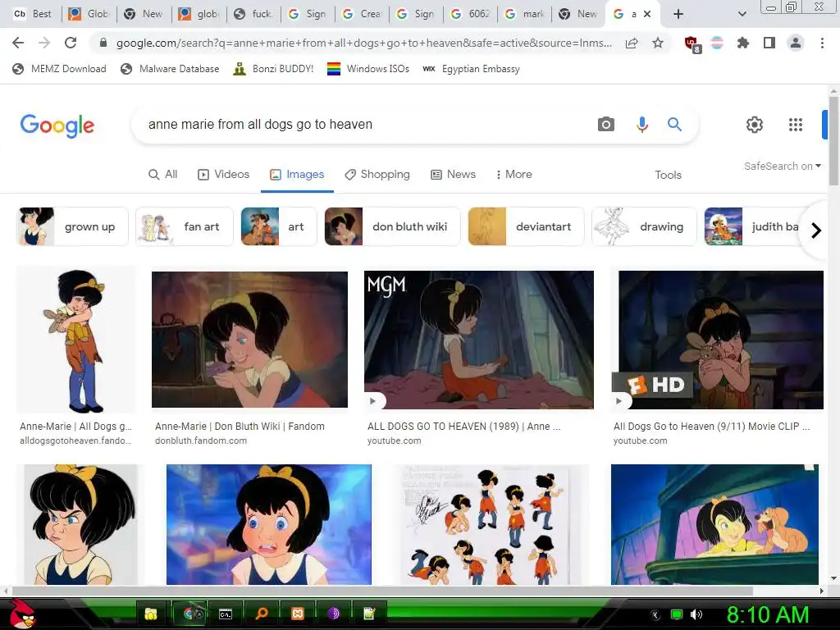Show hidden tray icons arrow

tap(655, 614)
